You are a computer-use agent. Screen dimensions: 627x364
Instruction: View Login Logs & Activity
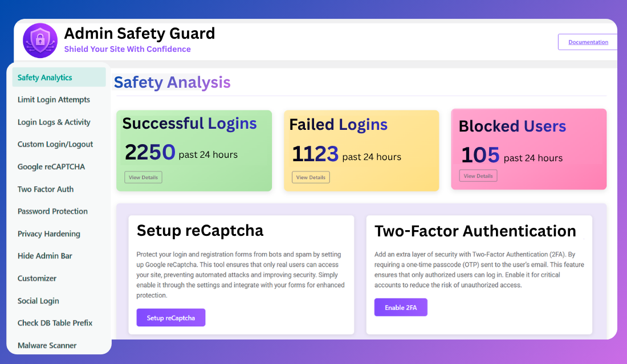(54, 122)
